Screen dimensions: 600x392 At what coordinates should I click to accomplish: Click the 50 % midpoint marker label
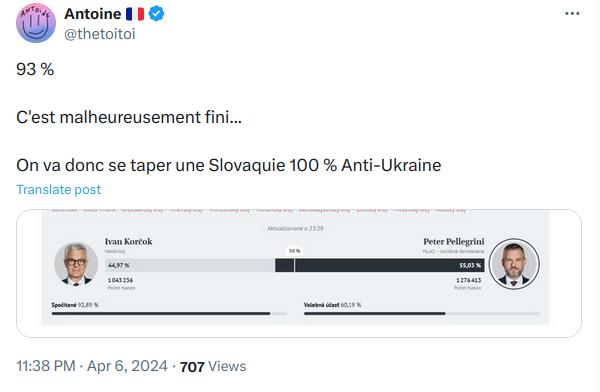pos(294,251)
